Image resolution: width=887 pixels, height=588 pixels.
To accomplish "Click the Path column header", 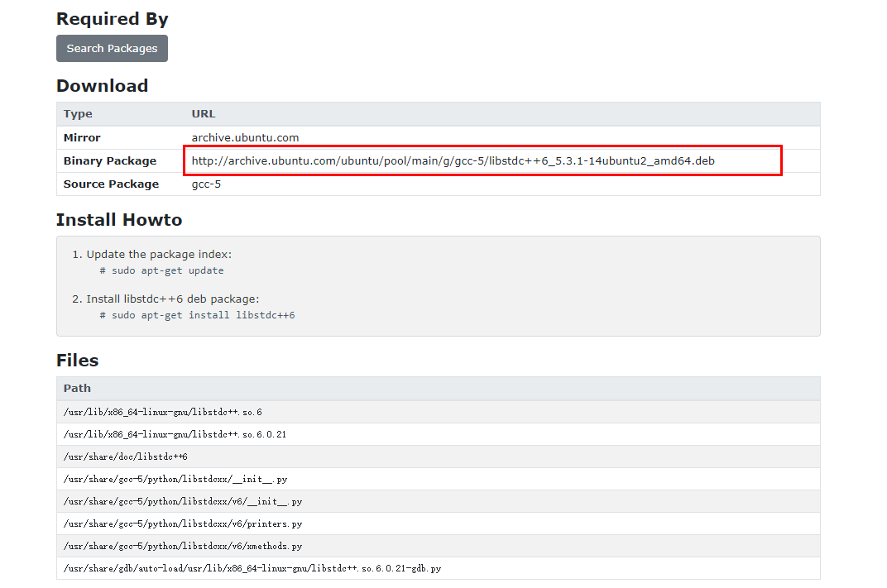I will coord(78,389).
